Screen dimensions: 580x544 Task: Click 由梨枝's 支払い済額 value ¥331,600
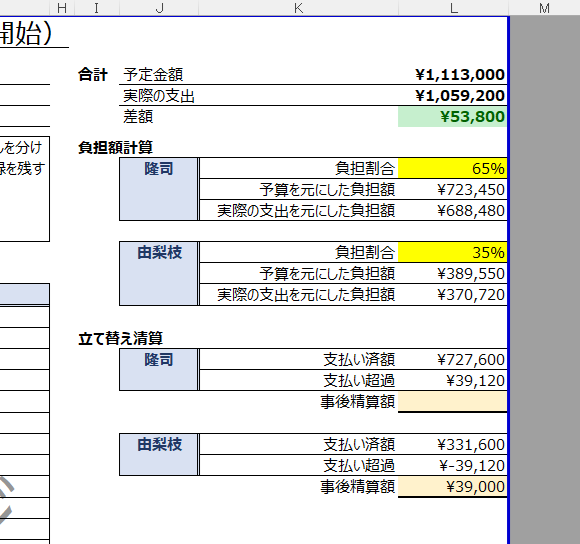click(x=471, y=445)
